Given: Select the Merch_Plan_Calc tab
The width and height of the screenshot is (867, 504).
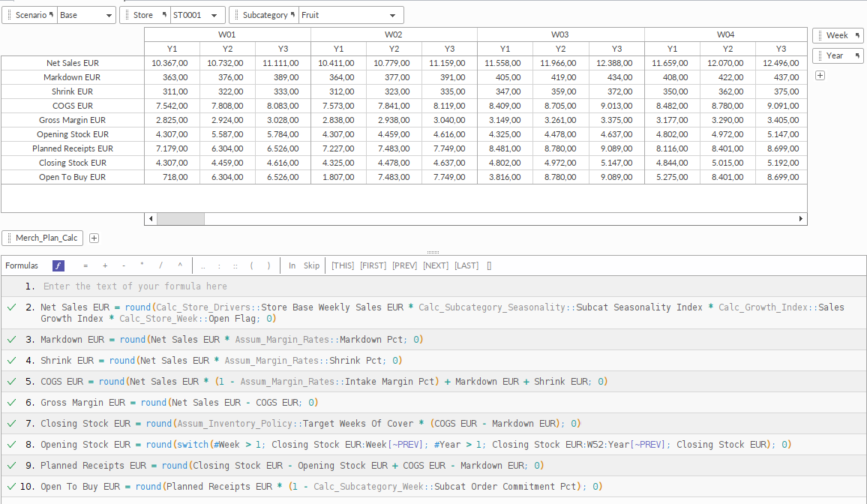Looking at the screenshot, I should 43,238.
